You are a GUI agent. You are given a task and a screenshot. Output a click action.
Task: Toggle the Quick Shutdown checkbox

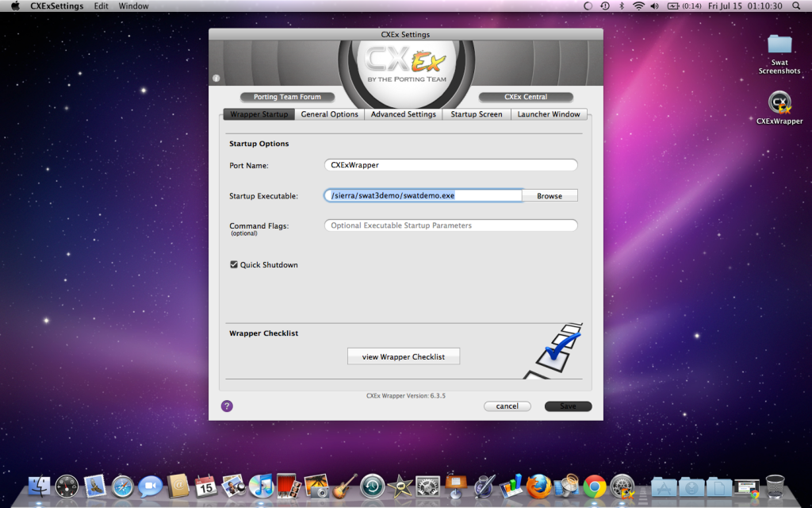click(234, 264)
